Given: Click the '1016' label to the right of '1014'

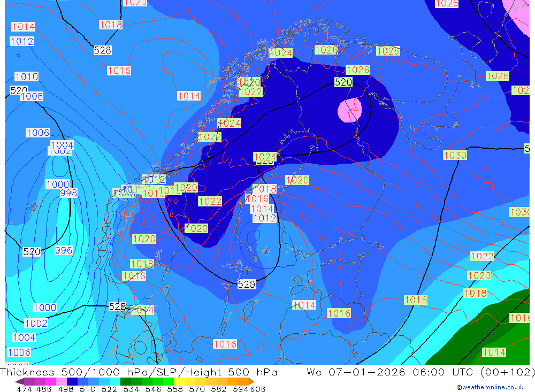Looking at the screenshot, I should coord(339,313).
